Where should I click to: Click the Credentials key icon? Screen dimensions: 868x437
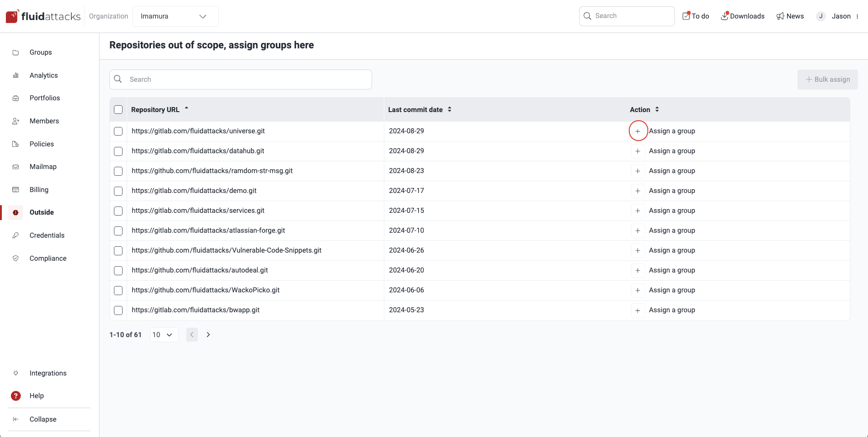coord(16,235)
